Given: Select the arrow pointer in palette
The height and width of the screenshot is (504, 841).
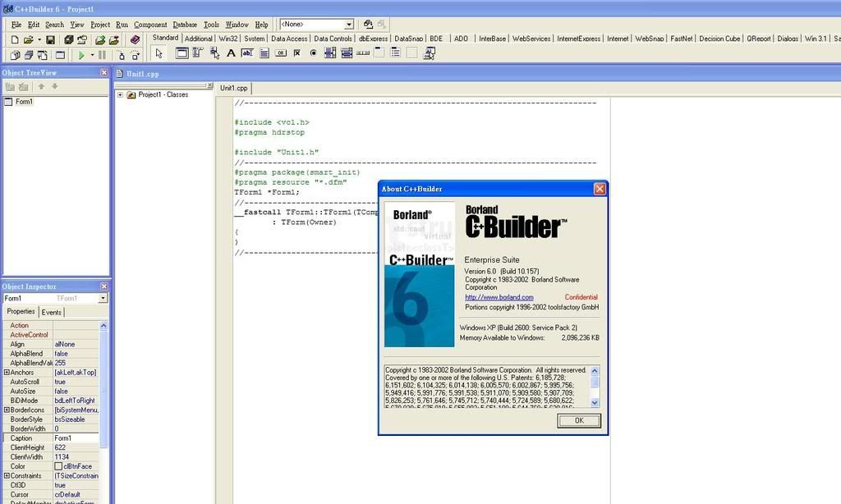Looking at the screenshot, I should (159, 53).
